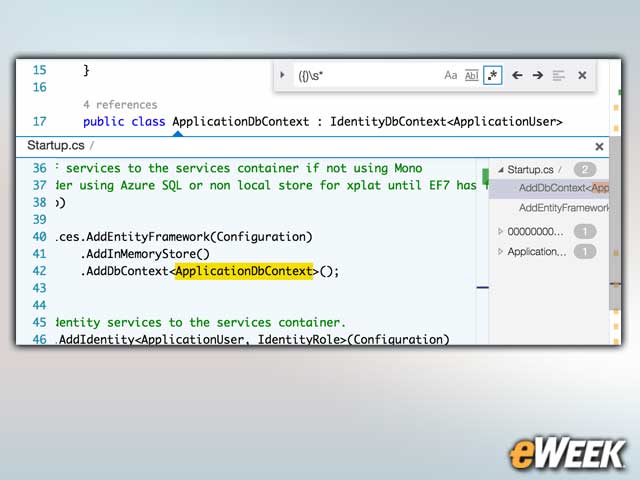Click the find search input field
This screenshot has height=480, width=640.
coord(365,76)
